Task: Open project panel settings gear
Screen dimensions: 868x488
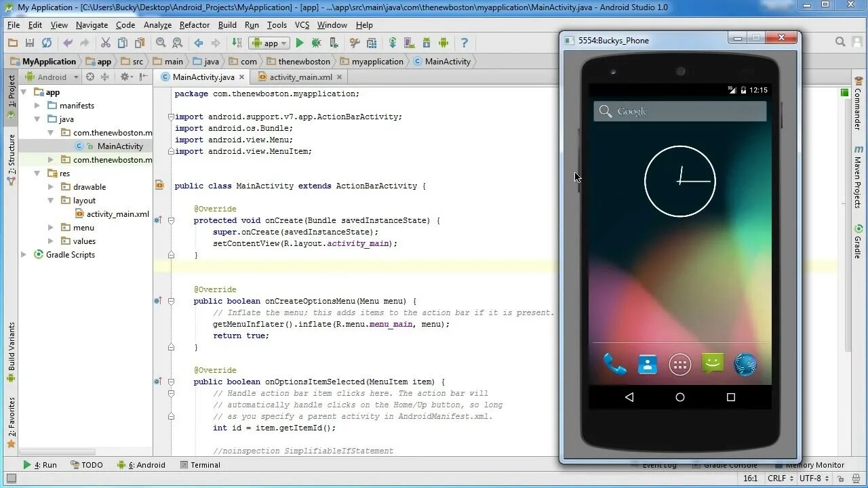Action: (x=125, y=77)
